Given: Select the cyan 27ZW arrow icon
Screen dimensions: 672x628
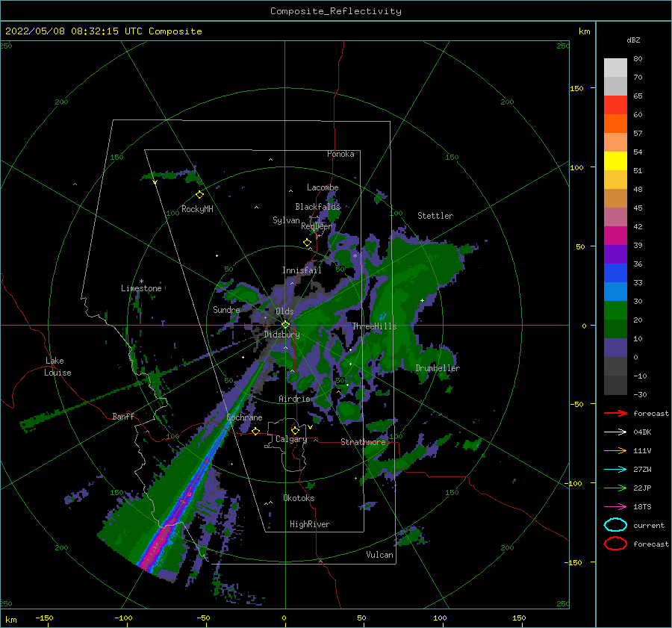Looking at the screenshot, I should pos(615,470).
